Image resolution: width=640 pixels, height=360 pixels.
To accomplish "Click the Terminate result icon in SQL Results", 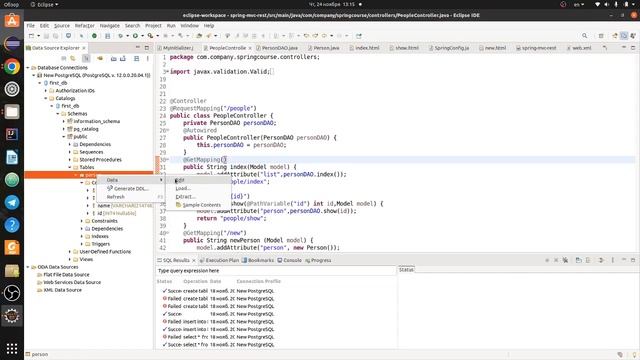I will [x=547, y=260].
